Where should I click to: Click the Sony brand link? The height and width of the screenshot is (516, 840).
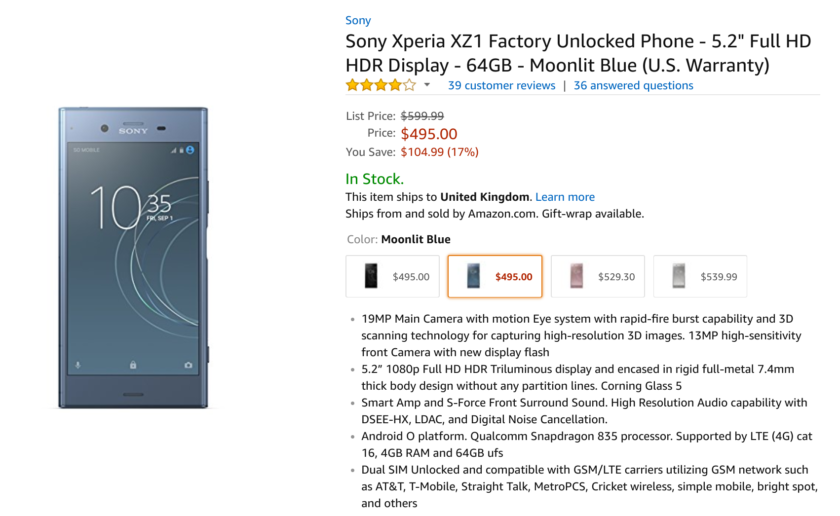[358, 20]
